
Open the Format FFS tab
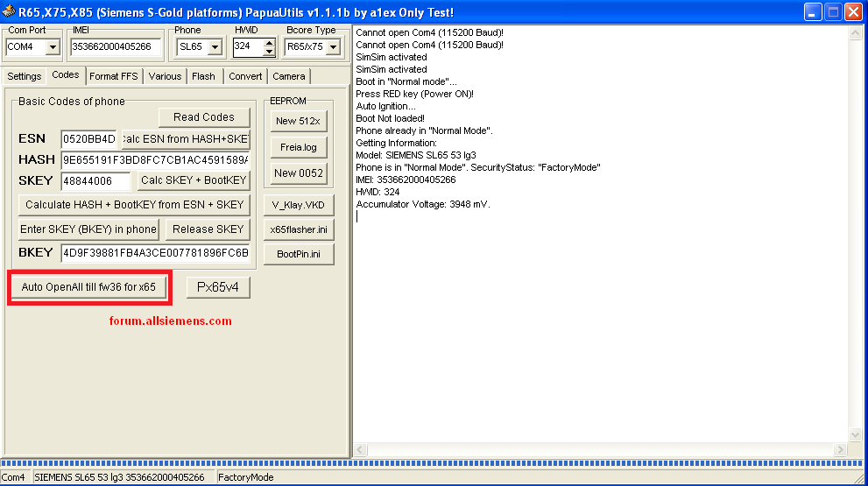point(114,76)
